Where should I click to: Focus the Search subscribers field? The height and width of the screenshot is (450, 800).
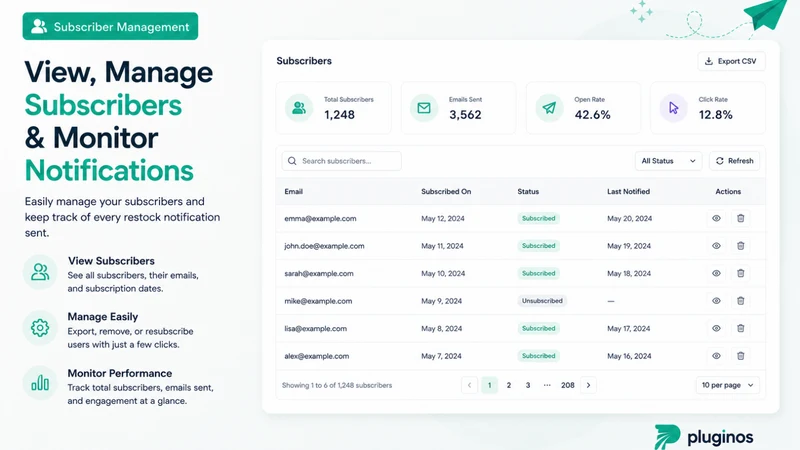(x=341, y=161)
